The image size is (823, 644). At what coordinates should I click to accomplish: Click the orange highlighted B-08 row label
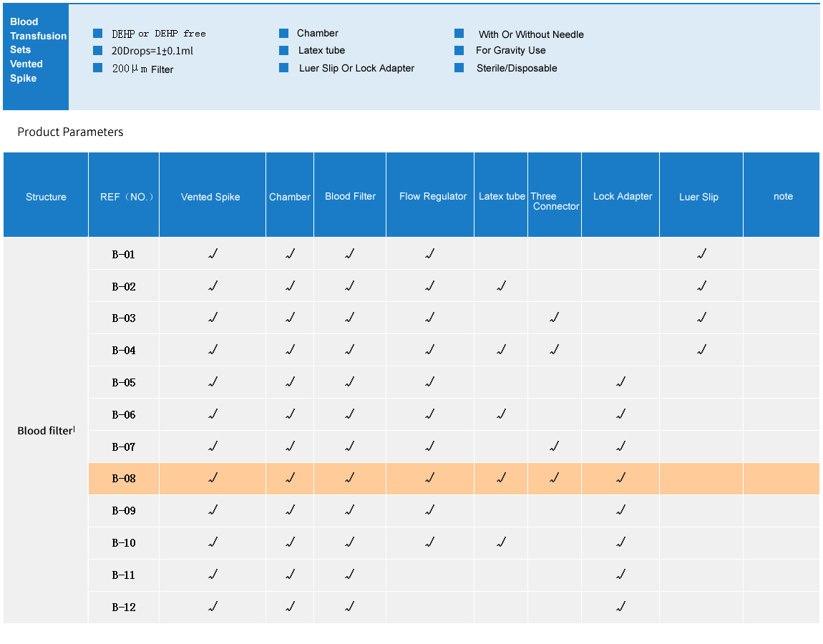point(124,479)
